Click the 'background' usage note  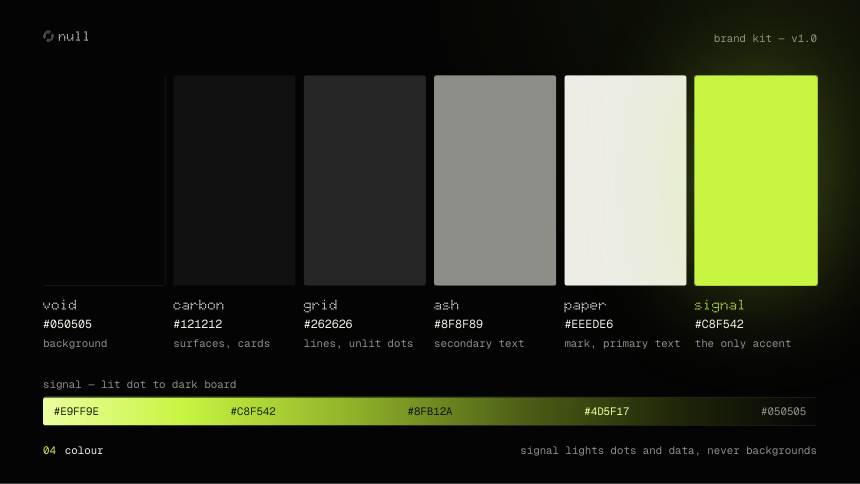tap(75, 344)
